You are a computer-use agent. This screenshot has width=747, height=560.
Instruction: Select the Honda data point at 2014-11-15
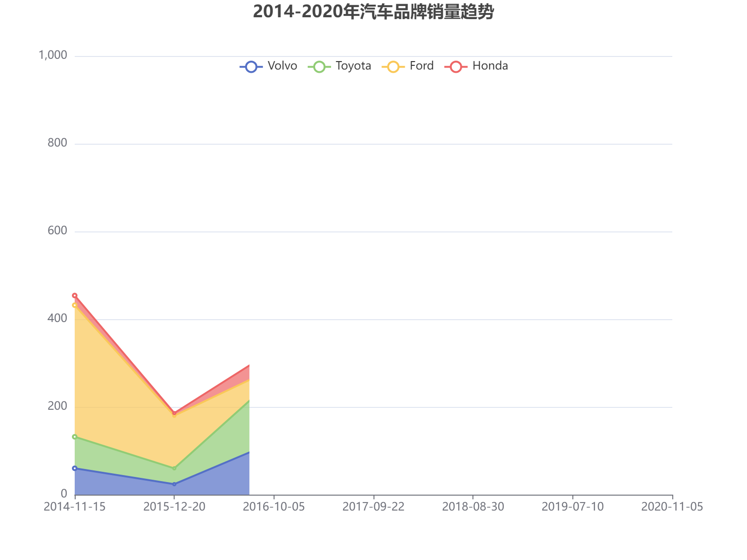[75, 295]
